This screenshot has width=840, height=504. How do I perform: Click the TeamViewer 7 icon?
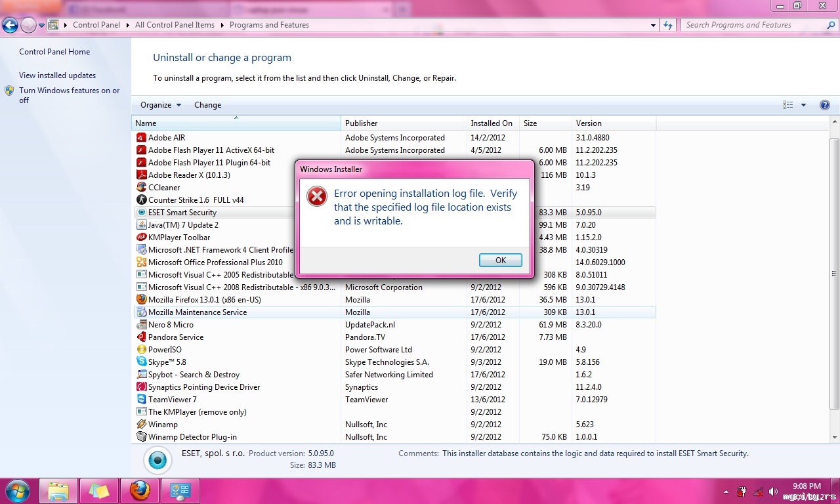click(141, 400)
